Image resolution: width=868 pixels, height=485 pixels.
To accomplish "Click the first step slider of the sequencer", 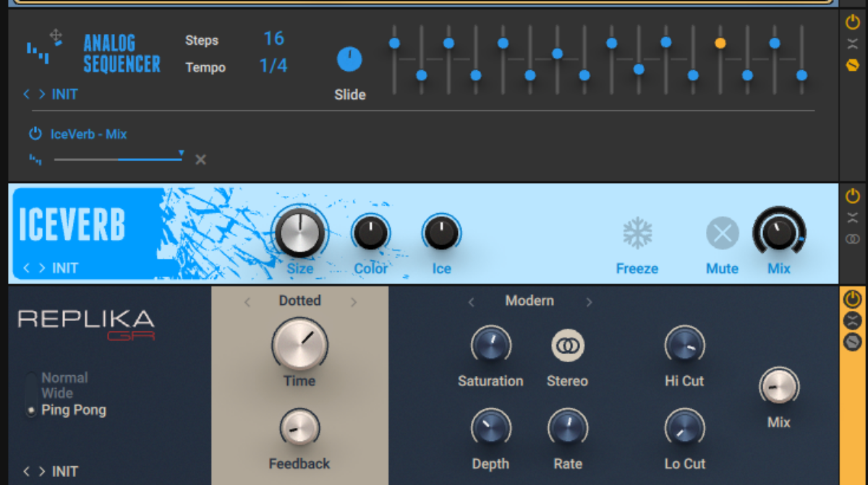I will pyautogui.click(x=394, y=59).
